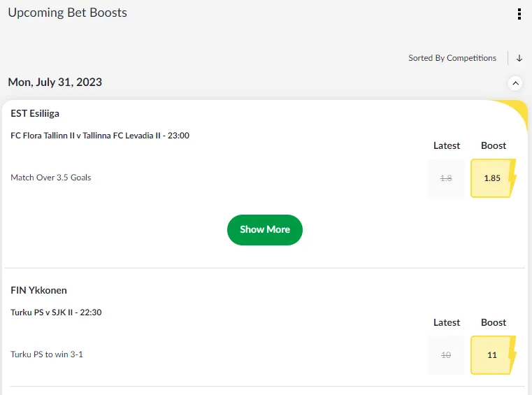Viewport: 532px width, 395px height.
Task: Click the Show More button
Action: pos(264,229)
